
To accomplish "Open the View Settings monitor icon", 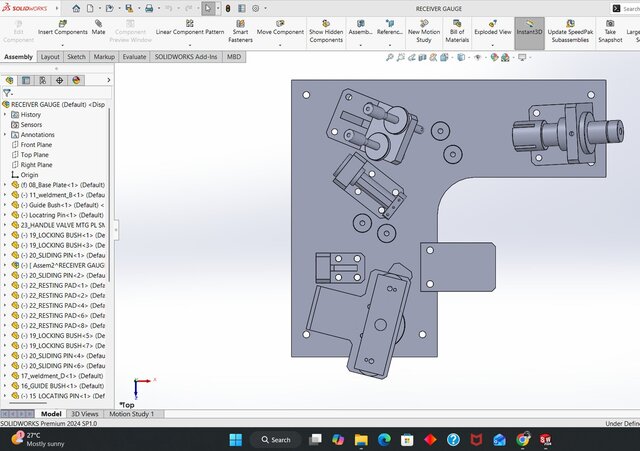I will click(x=522, y=58).
